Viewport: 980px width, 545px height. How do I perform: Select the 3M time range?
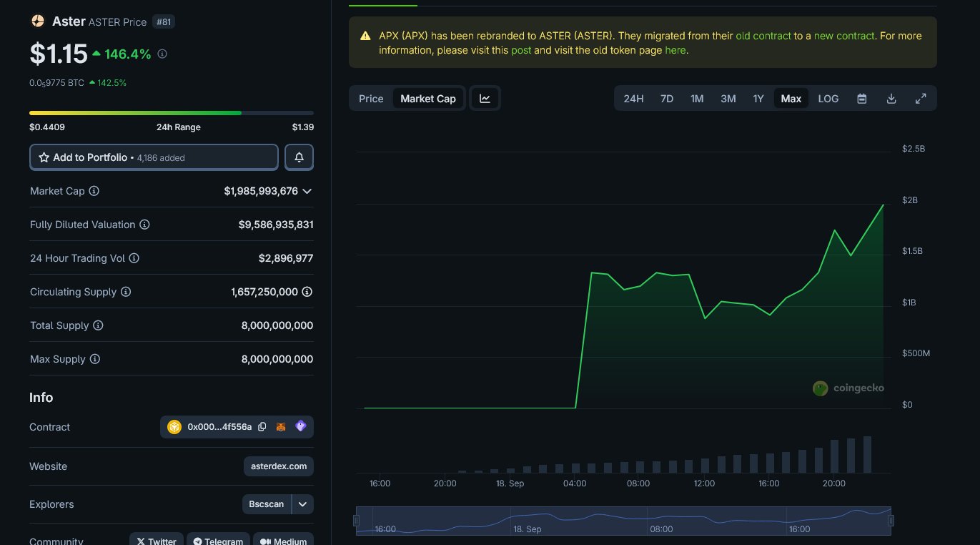tap(728, 99)
